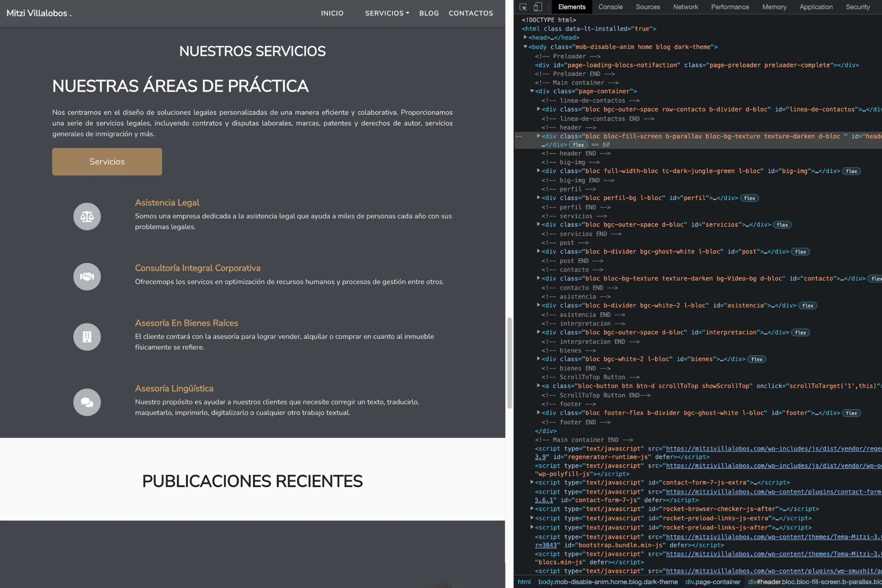
Task: Expand the big-img div node
Action: [x=538, y=171]
